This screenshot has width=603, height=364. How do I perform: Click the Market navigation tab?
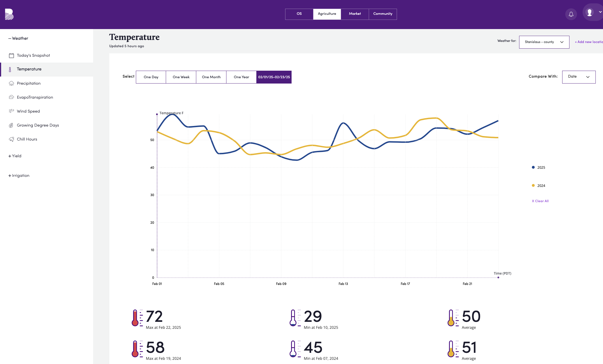point(354,14)
